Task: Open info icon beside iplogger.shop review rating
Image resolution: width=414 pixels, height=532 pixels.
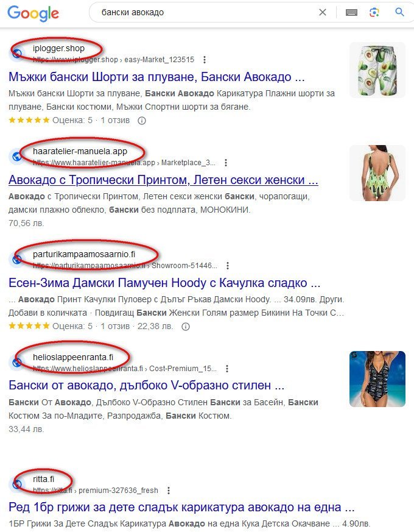Action: tap(142, 121)
